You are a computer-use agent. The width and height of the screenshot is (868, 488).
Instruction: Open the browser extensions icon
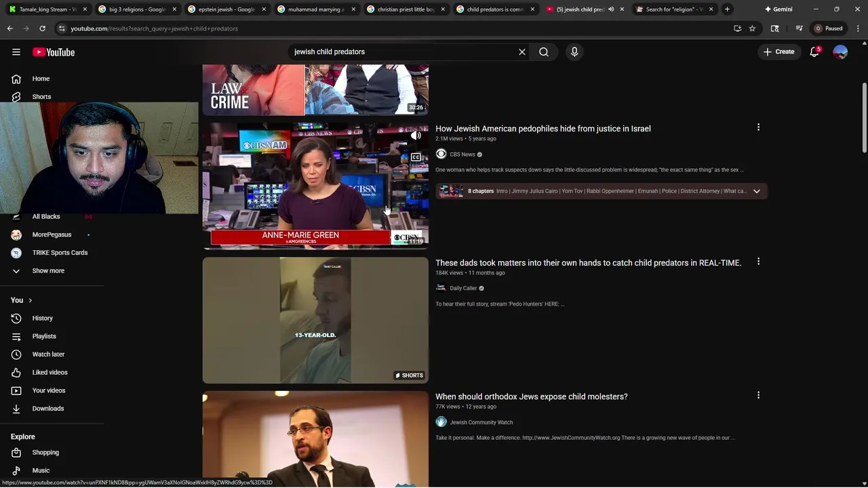click(775, 28)
